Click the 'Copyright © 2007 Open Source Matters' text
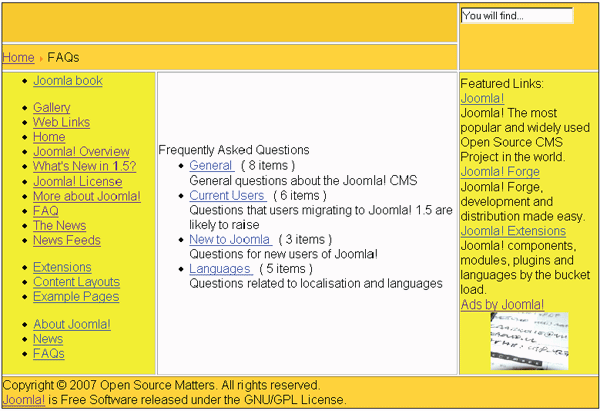 [x=109, y=385]
